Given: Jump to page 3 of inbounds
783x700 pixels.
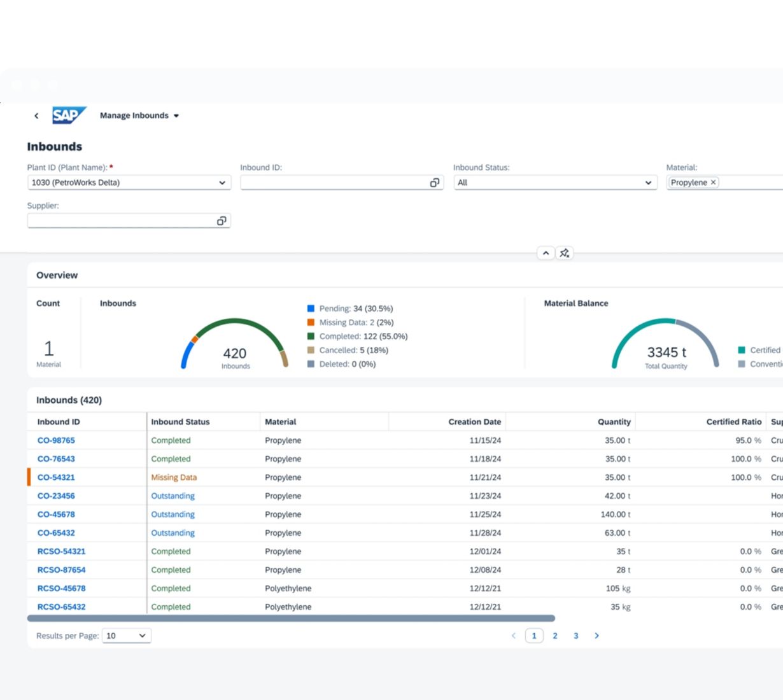Looking at the screenshot, I should point(576,636).
